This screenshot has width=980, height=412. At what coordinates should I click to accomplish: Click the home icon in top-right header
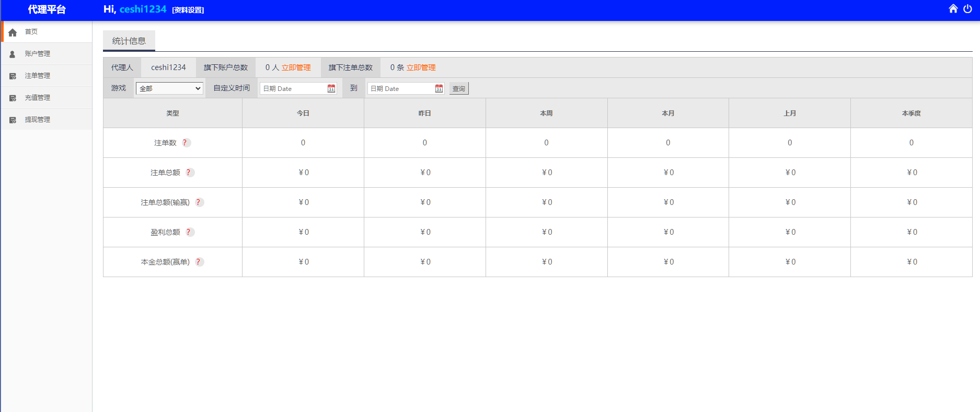tap(953, 9)
